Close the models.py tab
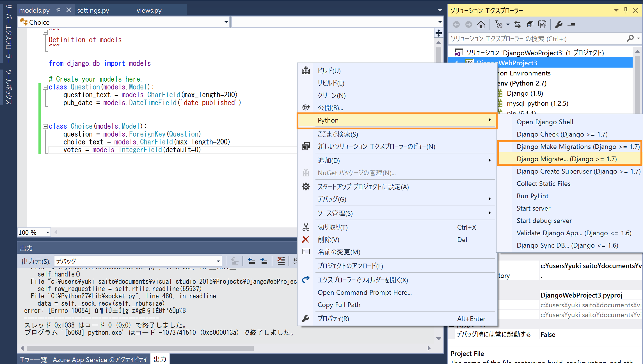Image resolution: width=643 pixels, height=364 pixels. tap(69, 10)
